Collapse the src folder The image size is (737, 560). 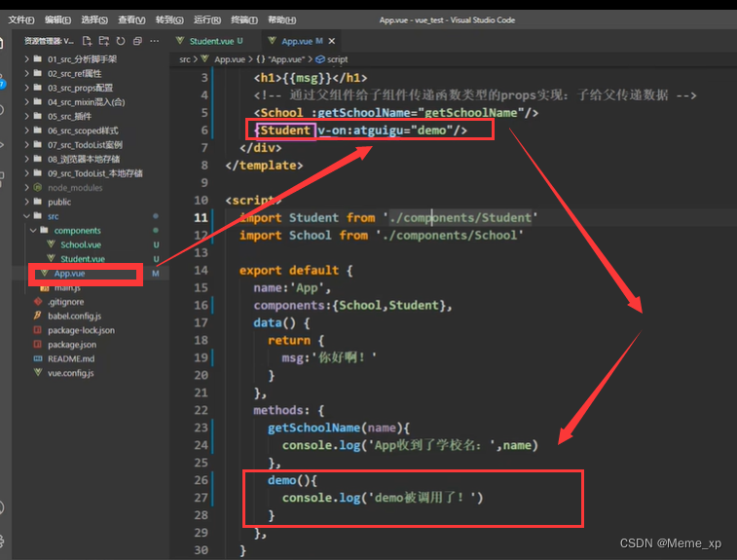54,216
